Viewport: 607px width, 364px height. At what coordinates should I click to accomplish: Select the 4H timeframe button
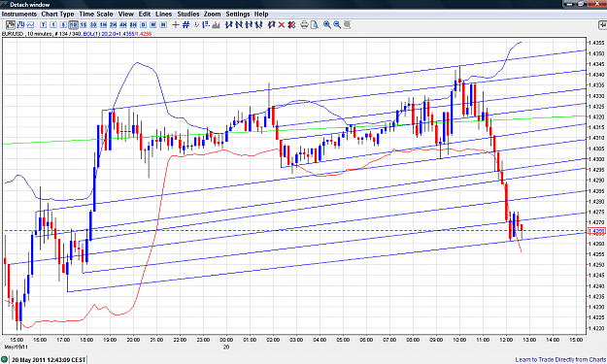(123, 25)
